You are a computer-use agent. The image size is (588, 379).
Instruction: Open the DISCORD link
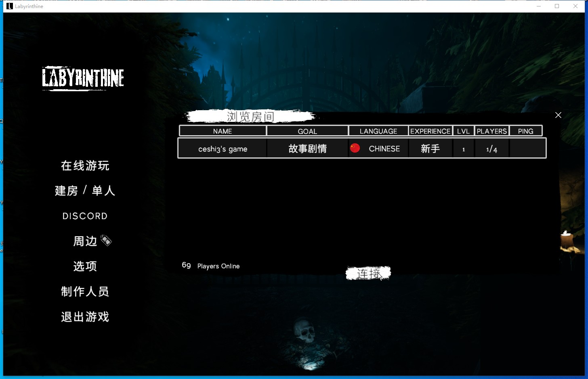pos(85,216)
